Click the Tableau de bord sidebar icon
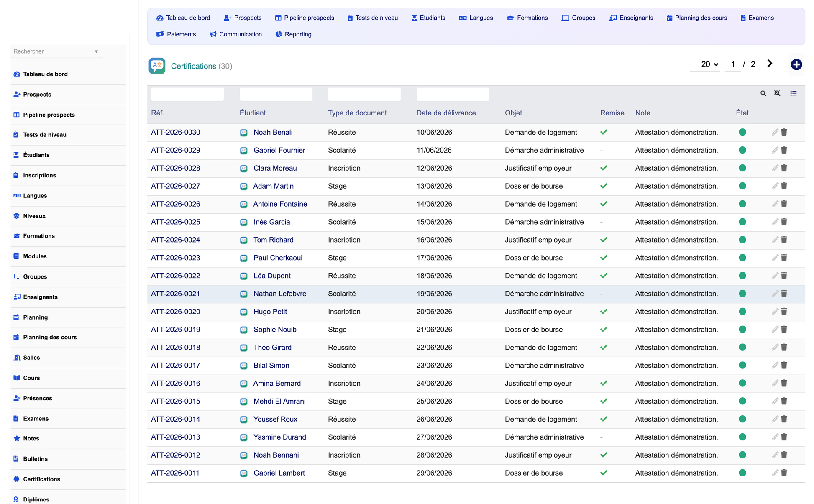Screen dimensions: 814x504 (17, 74)
